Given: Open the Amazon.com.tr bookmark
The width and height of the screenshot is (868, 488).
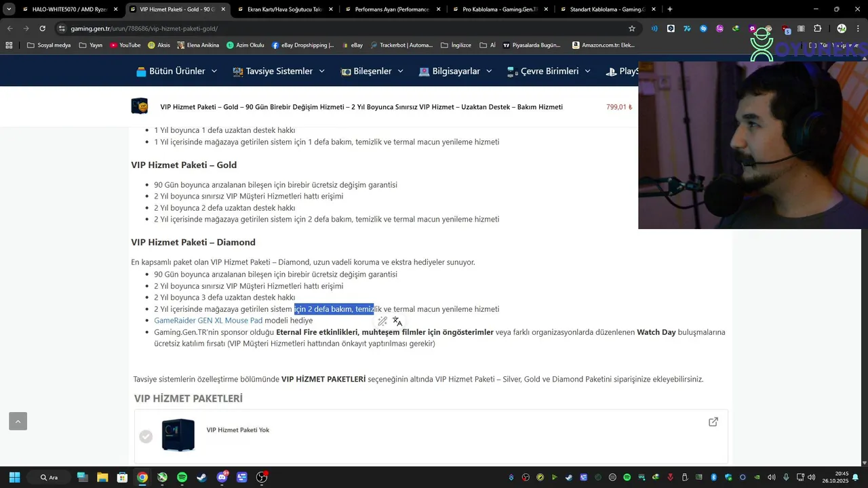Looking at the screenshot, I should point(604,45).
